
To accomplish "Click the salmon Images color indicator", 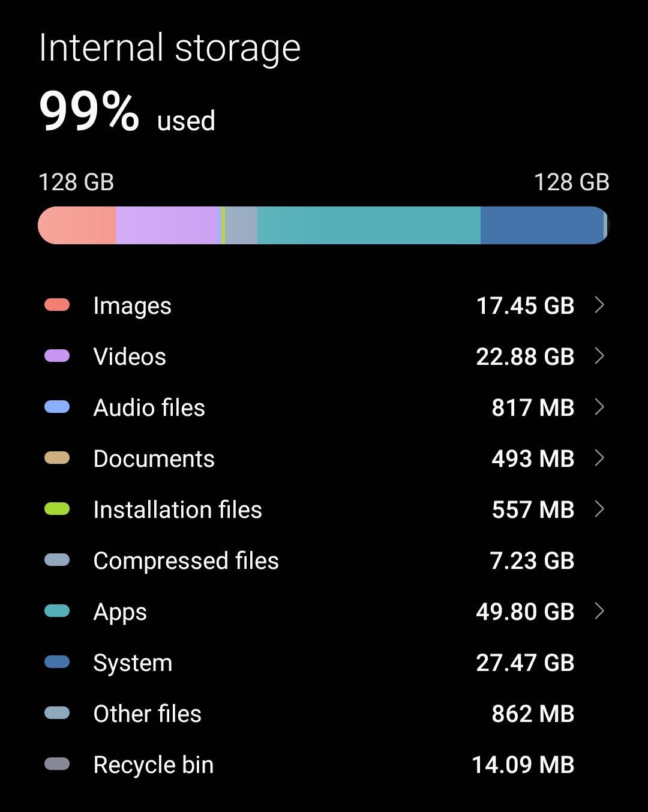I will tap(57, 305).
